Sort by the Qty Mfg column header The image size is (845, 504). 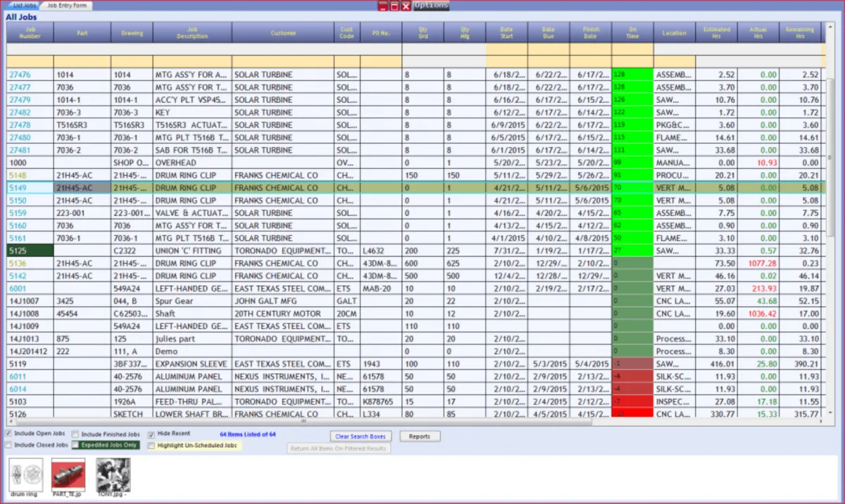coord(465,32)
